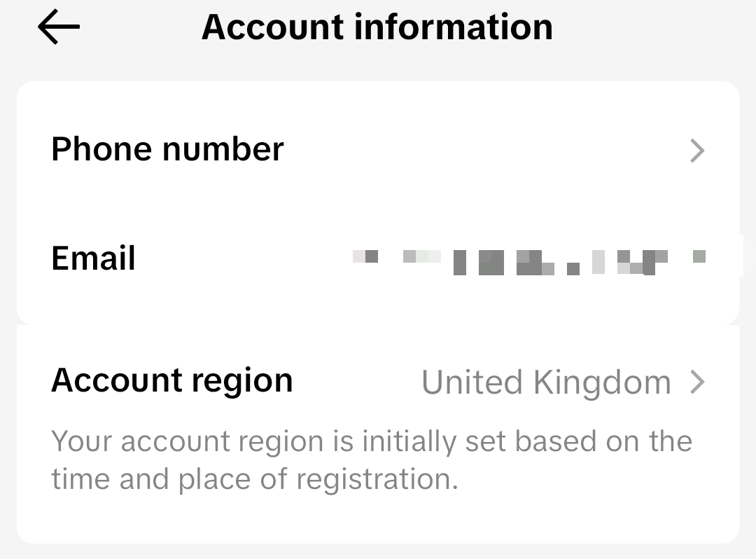Tap the bold 'Phone number' text

point(167,149)
